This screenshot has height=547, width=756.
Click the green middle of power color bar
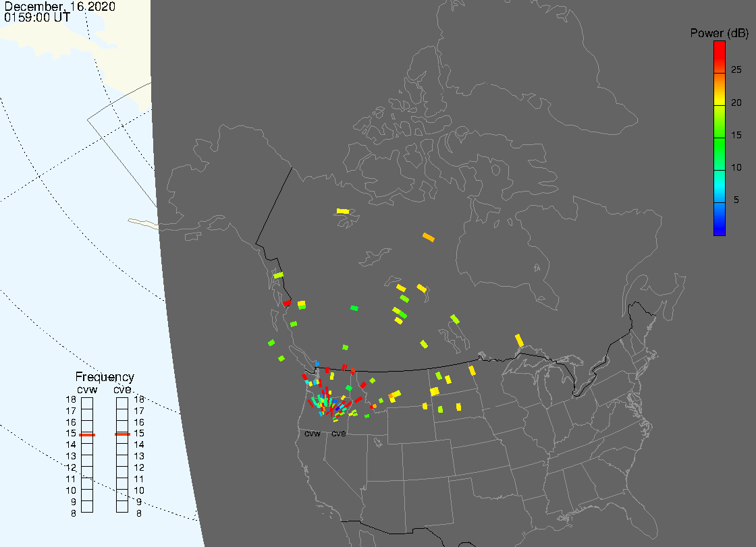(720, 144)
